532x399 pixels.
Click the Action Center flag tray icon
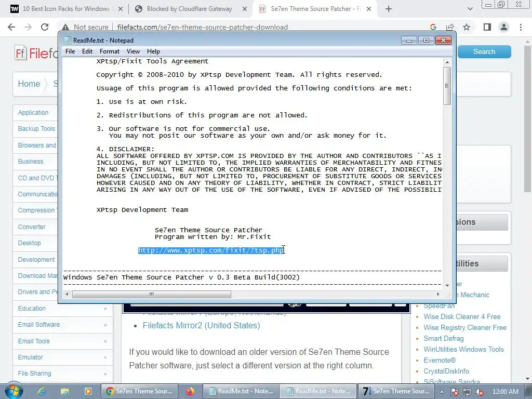[454, 392]
